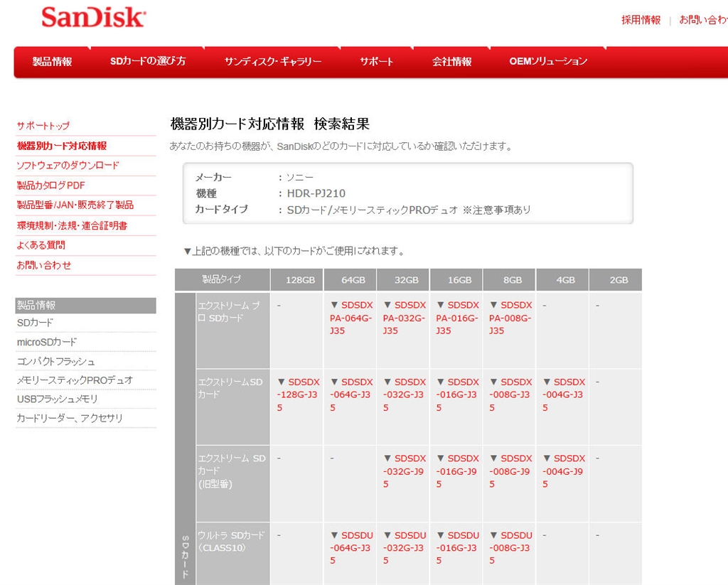Open SDSDX-004G-J95 old model entry

coord(564,471)
